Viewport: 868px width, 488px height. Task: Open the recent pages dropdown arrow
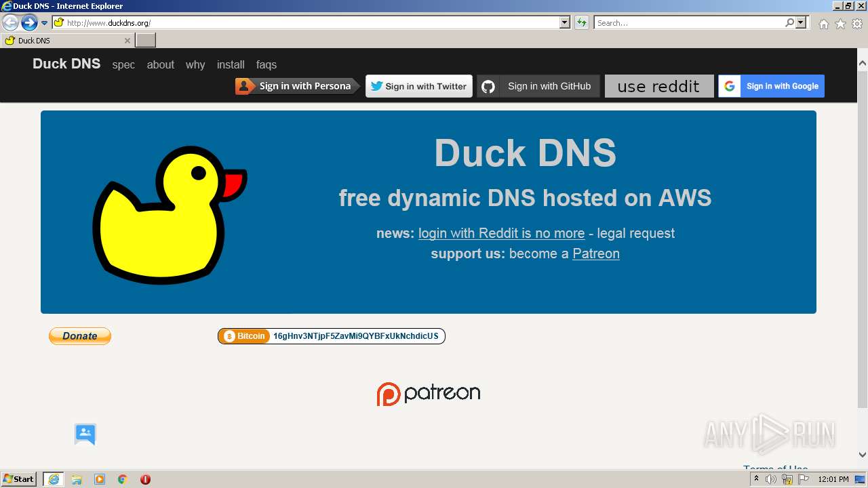pyautogui.click(x=45, y=23)
